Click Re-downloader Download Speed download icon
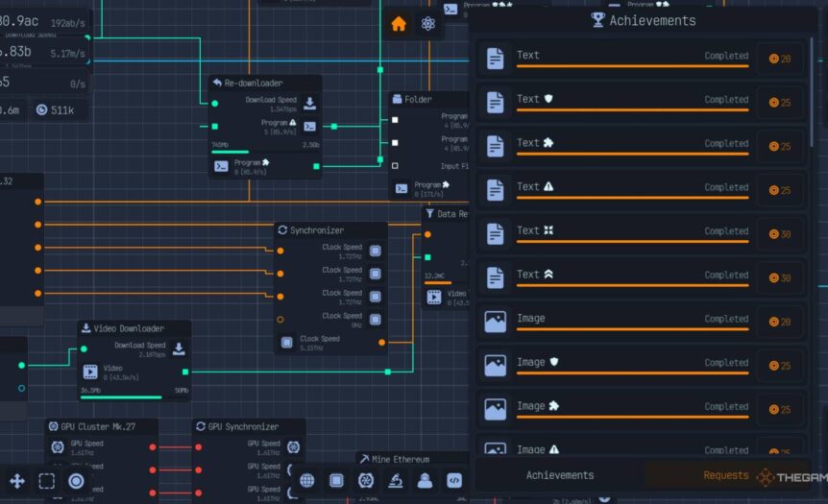The image size is (828, 504). click(x=310, y=104)
